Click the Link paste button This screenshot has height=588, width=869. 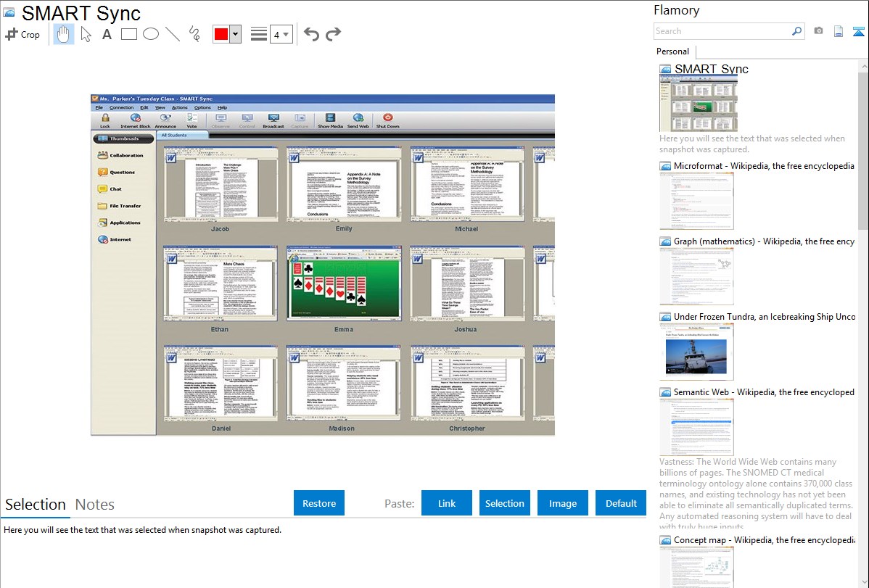[447, 503]
